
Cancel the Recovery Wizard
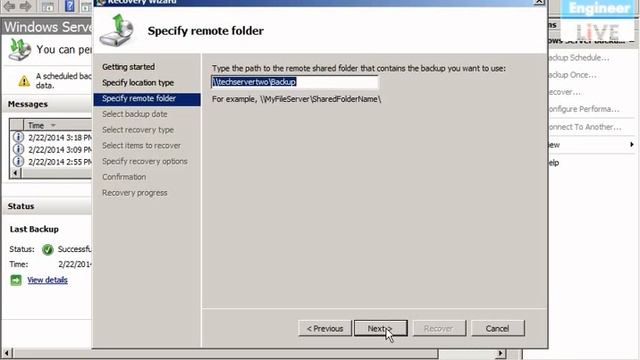click(x=498, y=328)
